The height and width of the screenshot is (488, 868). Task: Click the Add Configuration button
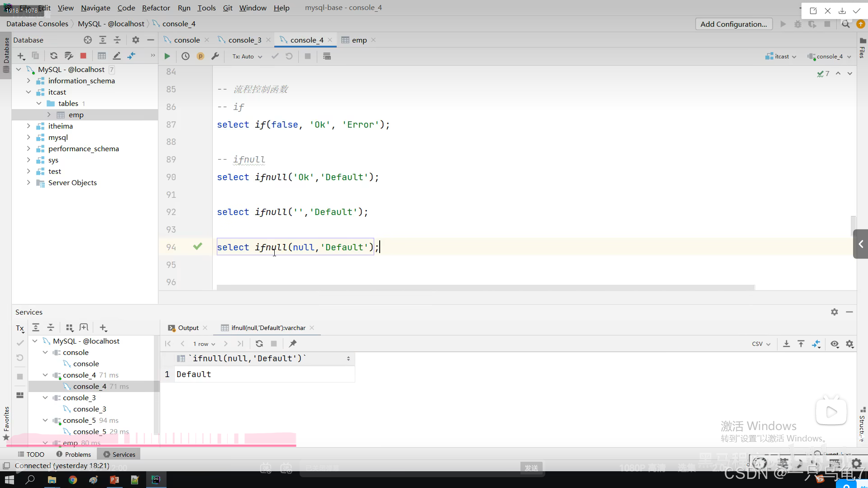coord(734,24)
